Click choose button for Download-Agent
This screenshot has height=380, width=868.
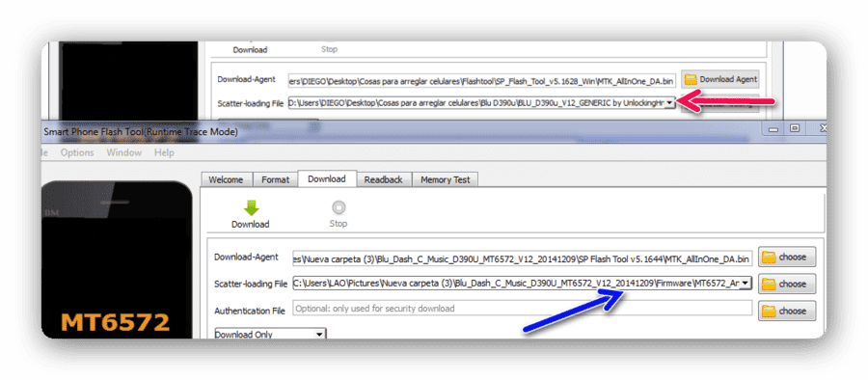pos(787,257)
